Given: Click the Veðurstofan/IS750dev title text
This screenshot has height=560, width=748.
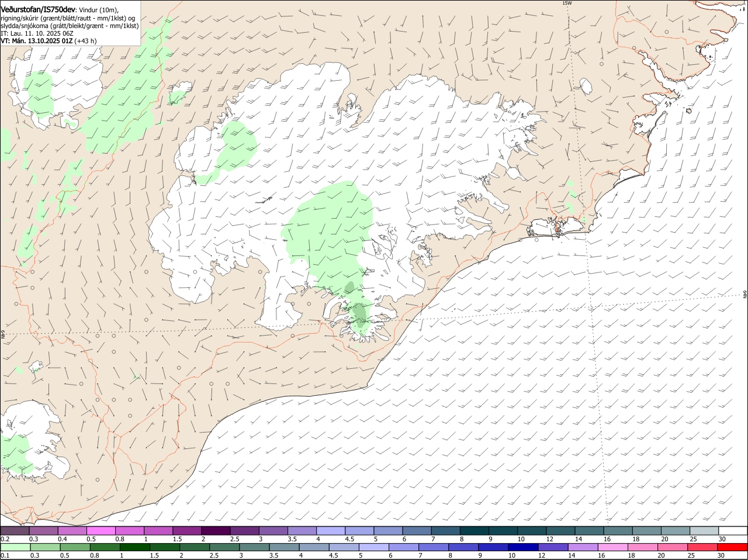Looking at the screenshot, I should (38, 10).
